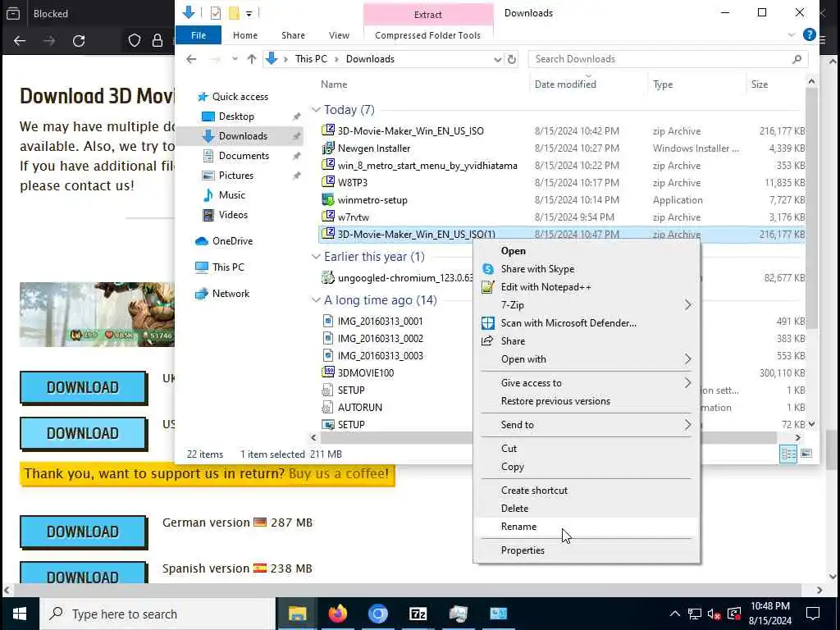The image size is (840, 630).
Task: Open the recent locations dropdown arrow
Action: 235,59
